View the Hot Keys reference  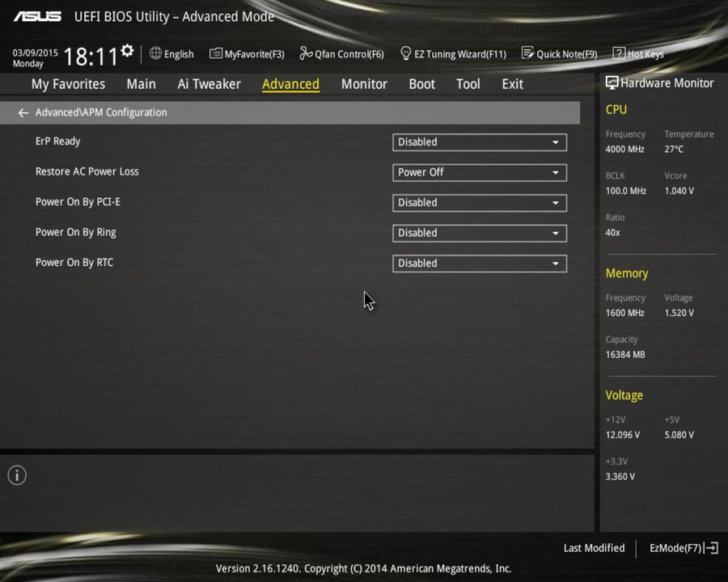[638, 53]
